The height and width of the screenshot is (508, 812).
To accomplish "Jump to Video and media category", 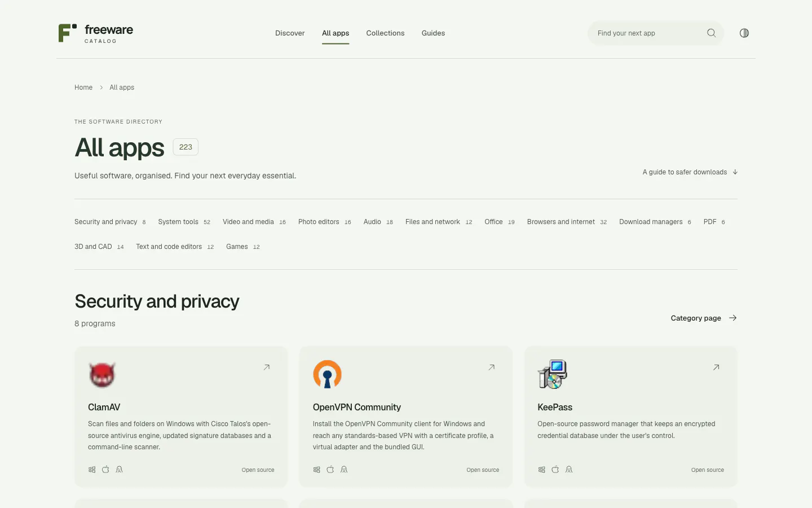I will (254, 222).
